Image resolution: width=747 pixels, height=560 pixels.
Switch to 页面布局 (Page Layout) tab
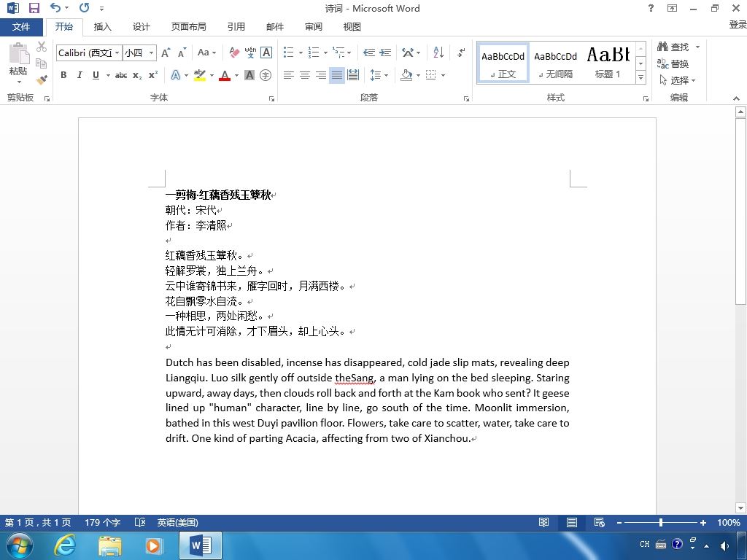[189, 27]
